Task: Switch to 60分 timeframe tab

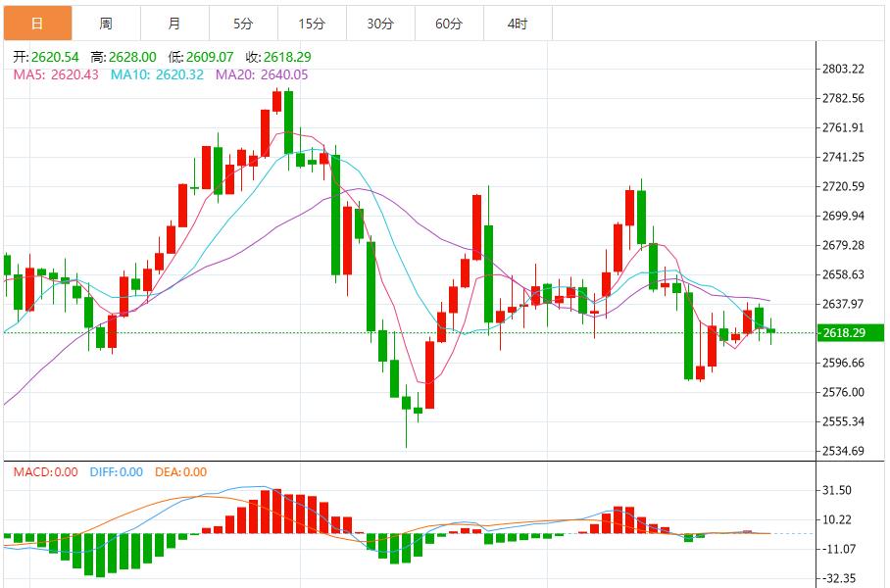Action: (x=450, y=24)
